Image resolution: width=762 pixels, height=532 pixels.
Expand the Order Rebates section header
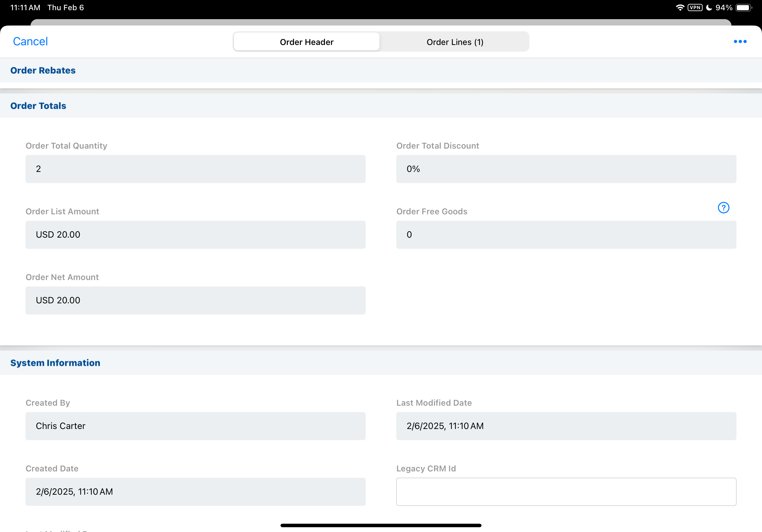[43, 70]
